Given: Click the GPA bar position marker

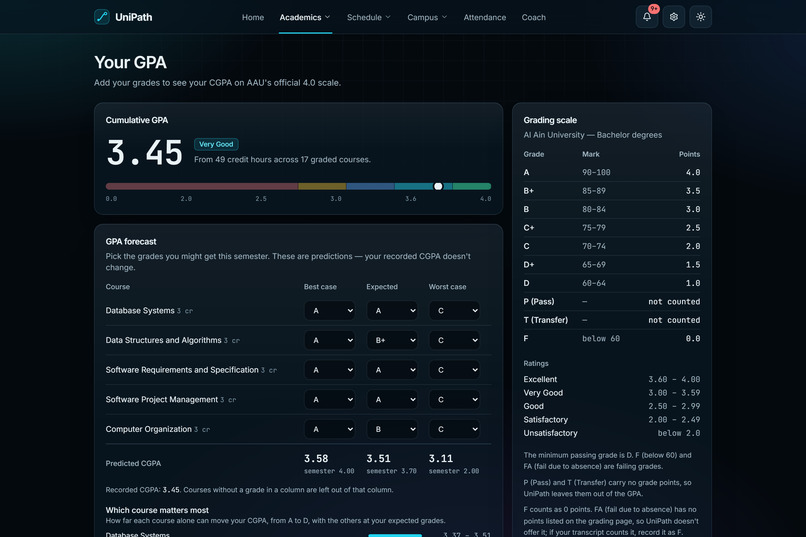Looking at the screenshot, I should click(x=438, y=186).
